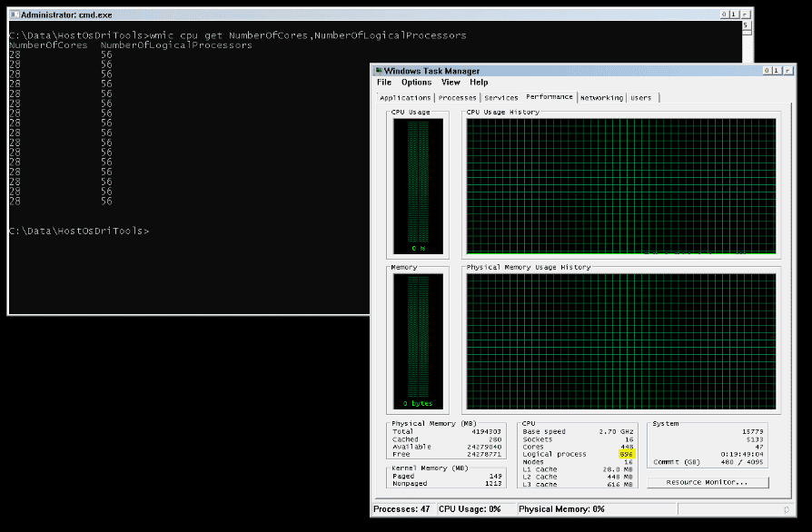
Task: Switch to the Services tab
Action: [501, 98]
